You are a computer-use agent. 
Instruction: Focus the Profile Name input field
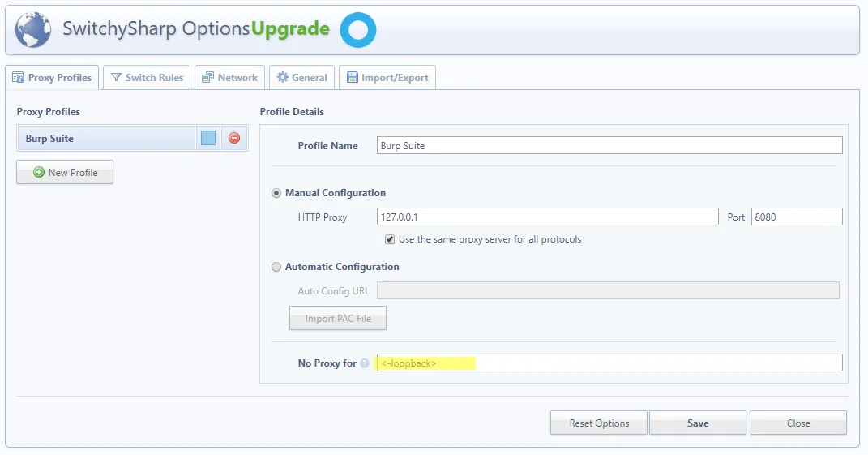click(609, 146)
